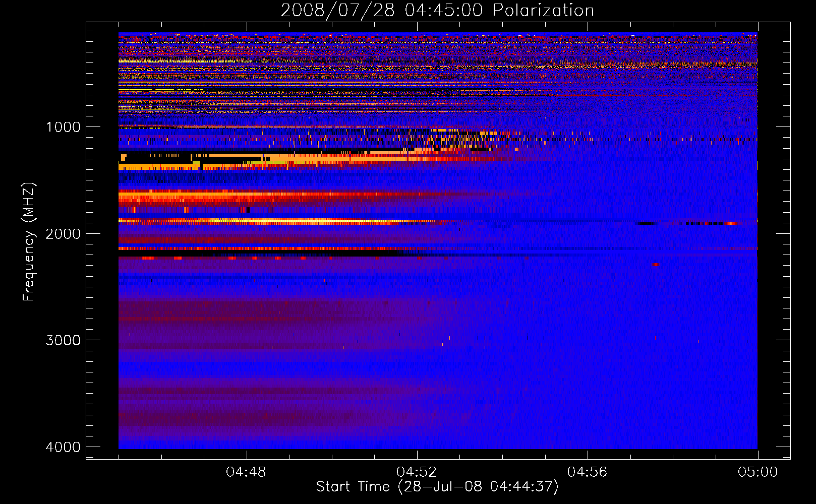This screenshot has width=816, height=504.
Task: Select the "Start Time (28-Jul-08 04:44:37)" caption
Action: (x=437, y=487)
